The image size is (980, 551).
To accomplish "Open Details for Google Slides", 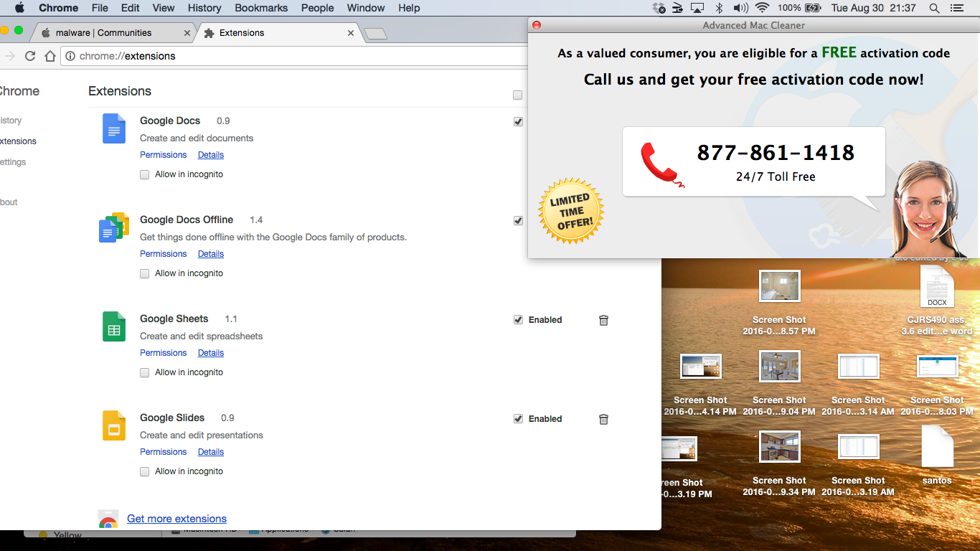I will point(211,452).
